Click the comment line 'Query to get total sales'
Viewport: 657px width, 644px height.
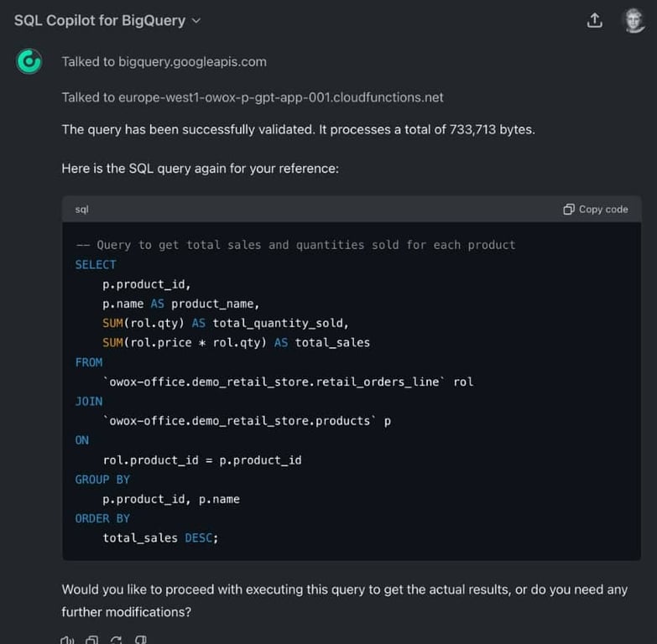[x=295, y=245]
